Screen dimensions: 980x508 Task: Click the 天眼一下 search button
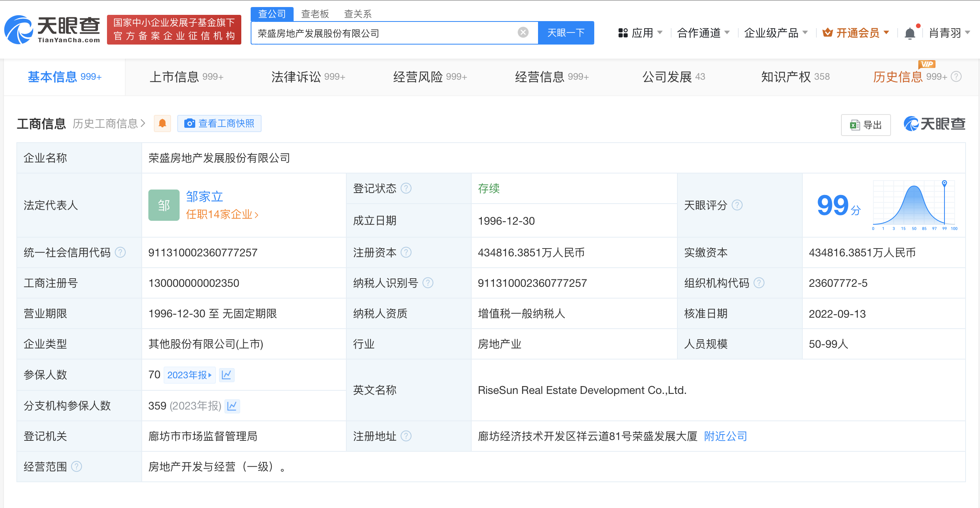pos(566,33)
